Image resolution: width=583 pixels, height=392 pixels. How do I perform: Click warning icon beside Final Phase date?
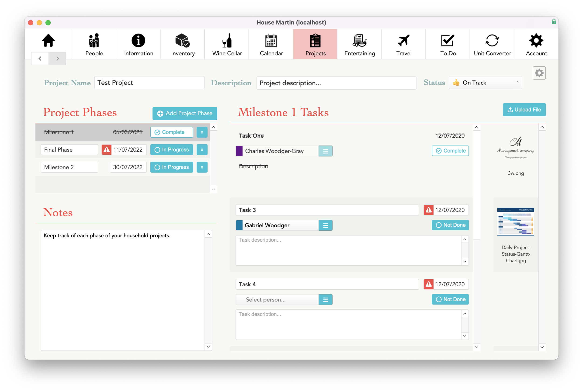(107, 150)
